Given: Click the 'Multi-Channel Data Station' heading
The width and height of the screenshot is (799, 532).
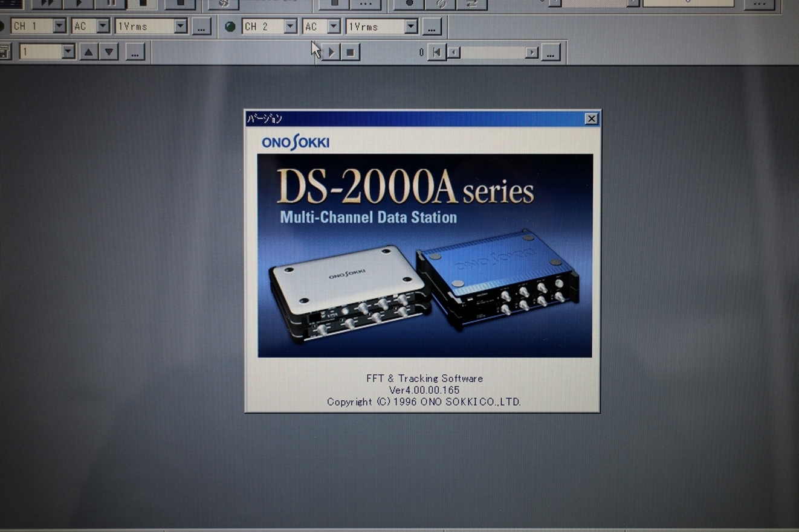Looking at the screenshot, I should tap(369, 217).
